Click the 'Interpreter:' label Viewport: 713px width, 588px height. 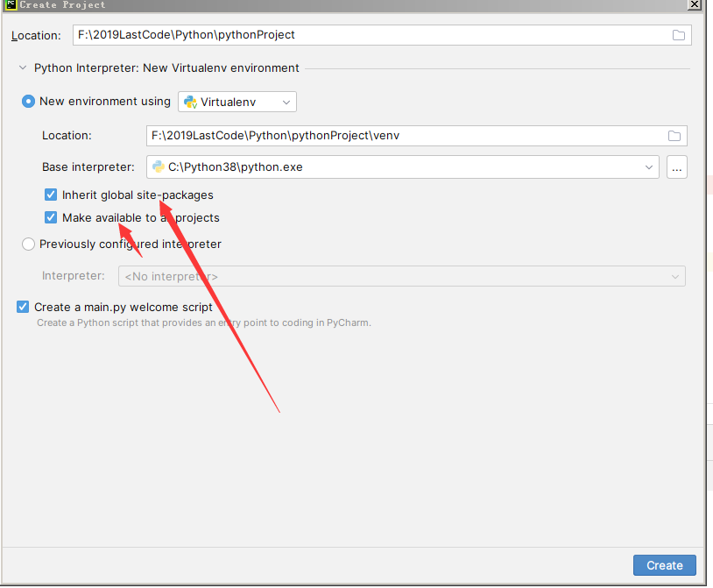coord(74,275)
